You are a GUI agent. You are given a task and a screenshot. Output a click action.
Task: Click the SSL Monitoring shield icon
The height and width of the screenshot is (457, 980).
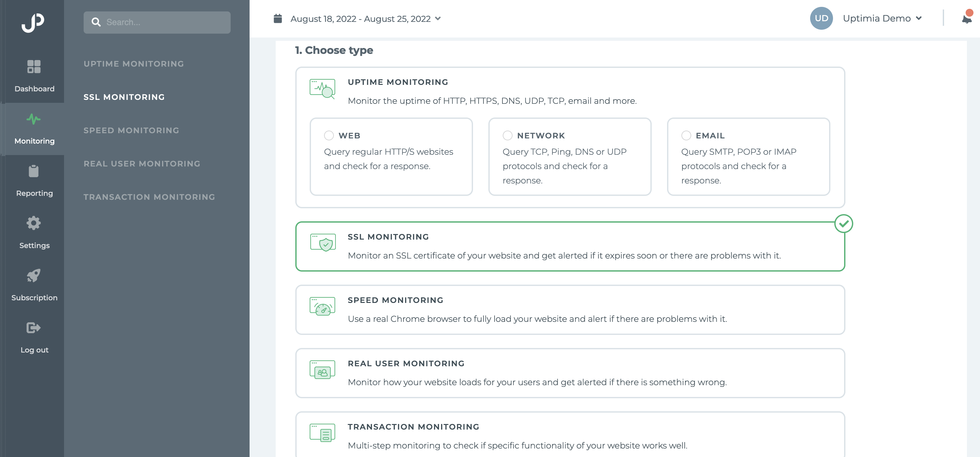(x=323, y=243)
